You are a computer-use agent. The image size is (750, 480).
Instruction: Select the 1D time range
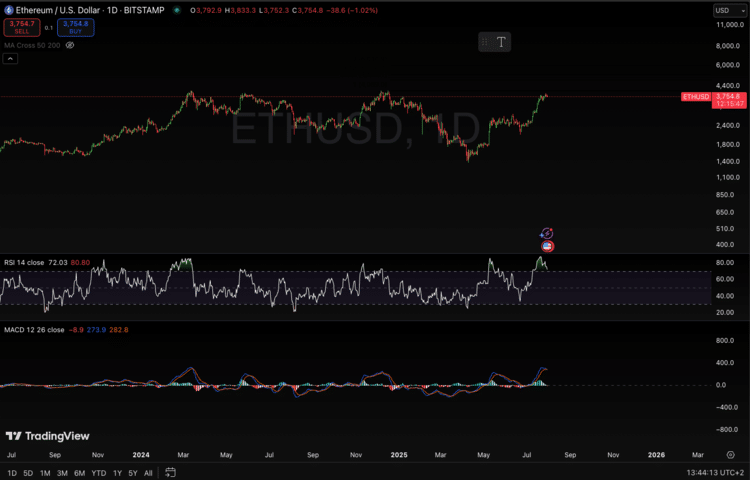(x=12, y=473)
